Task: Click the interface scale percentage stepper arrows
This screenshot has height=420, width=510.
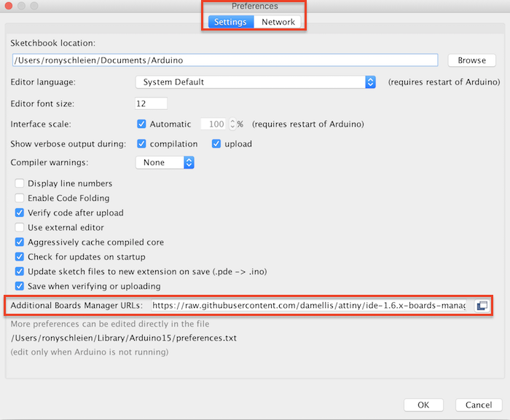Action: point(232,124)
